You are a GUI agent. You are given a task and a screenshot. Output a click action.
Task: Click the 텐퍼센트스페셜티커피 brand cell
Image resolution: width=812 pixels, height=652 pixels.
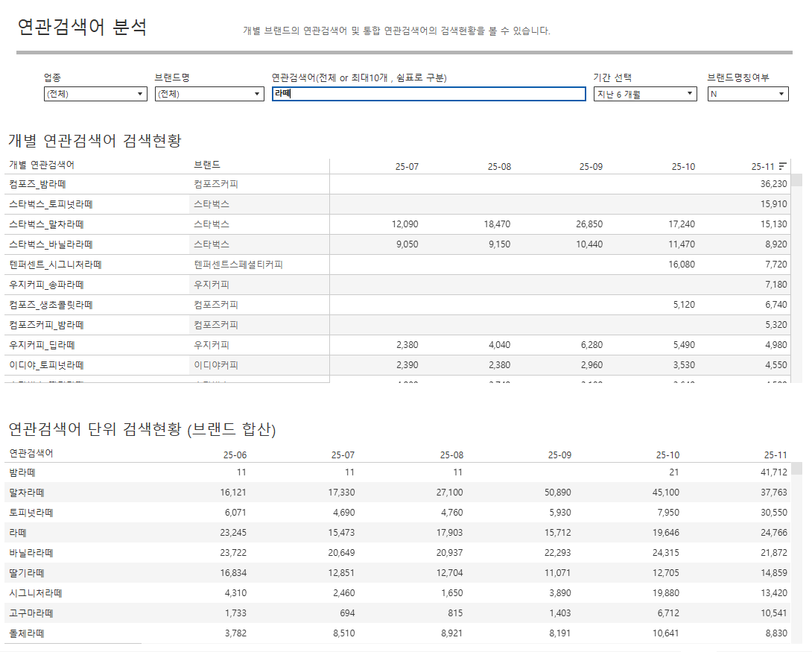238,264
